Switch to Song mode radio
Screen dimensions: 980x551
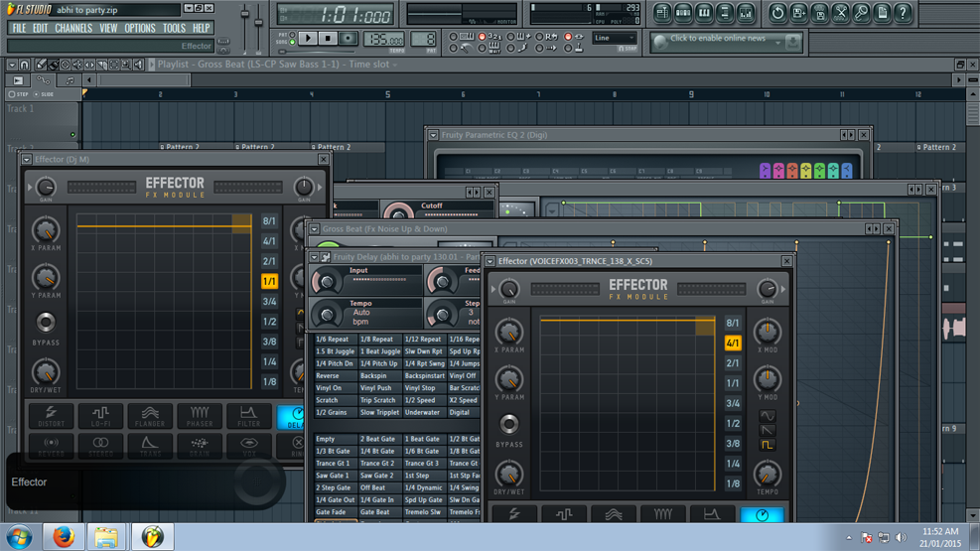click(292, 43)
